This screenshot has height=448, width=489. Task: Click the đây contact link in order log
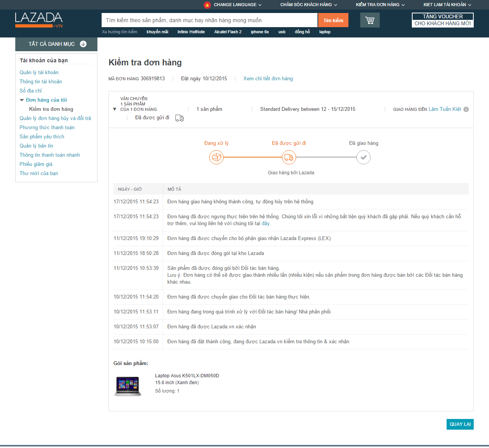tap(266, 224)
